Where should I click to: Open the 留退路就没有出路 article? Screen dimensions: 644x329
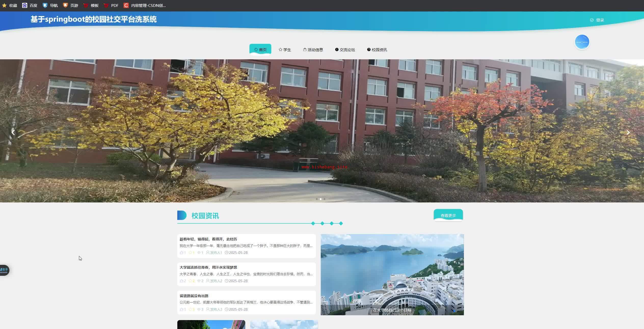[x=194, y=296]
